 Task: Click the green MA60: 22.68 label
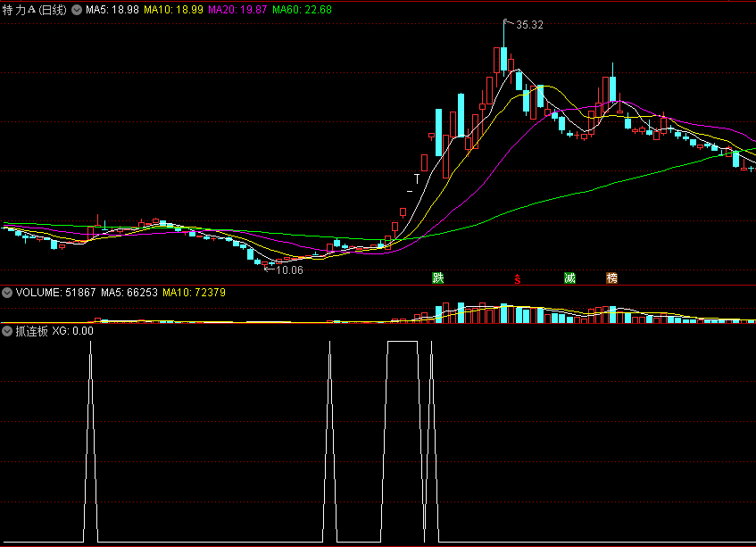tap(303, 10)
